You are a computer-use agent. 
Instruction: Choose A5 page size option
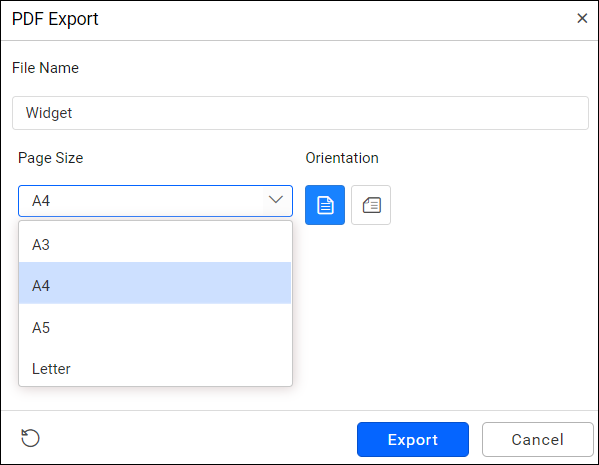[x=155, y=327]
